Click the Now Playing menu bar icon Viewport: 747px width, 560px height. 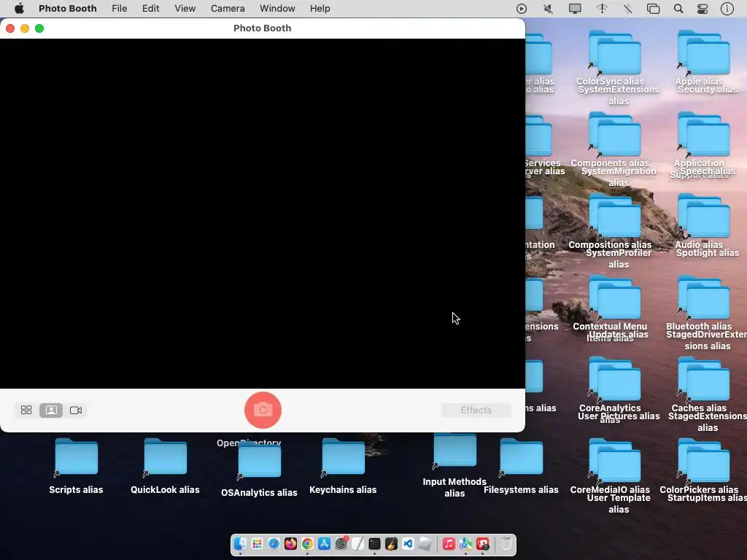[522, 9]
